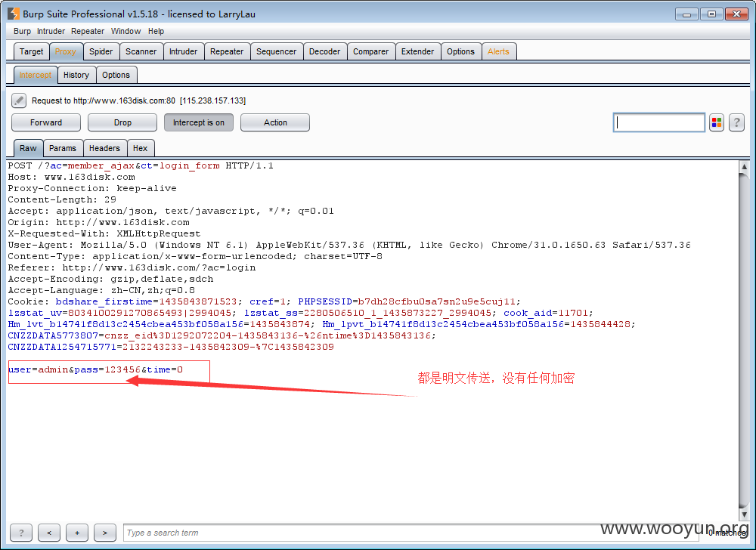Click the Request to http://www.163disk.com:80 label

pos(139,100)
